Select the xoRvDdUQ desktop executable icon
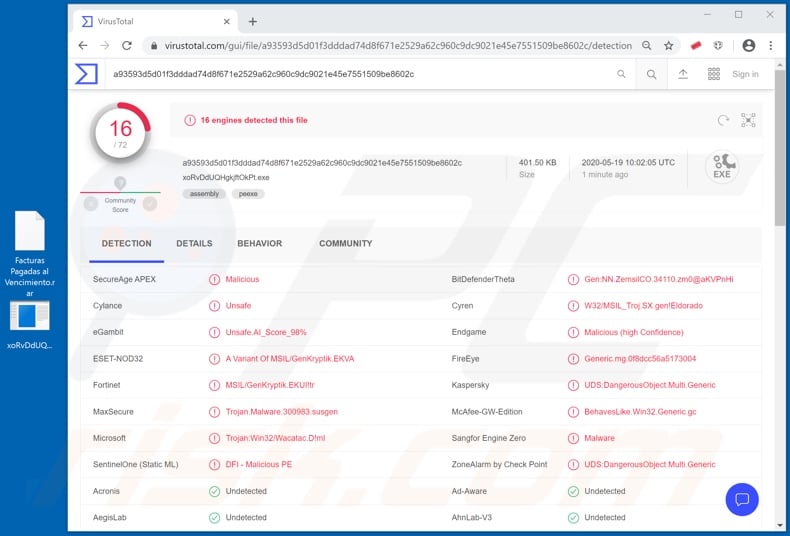Screen dimensions: 790x536 tap(30, 325)
